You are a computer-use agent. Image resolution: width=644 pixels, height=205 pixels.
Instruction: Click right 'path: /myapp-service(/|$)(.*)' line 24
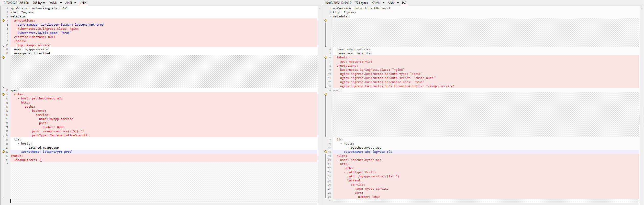coord(373,176)
